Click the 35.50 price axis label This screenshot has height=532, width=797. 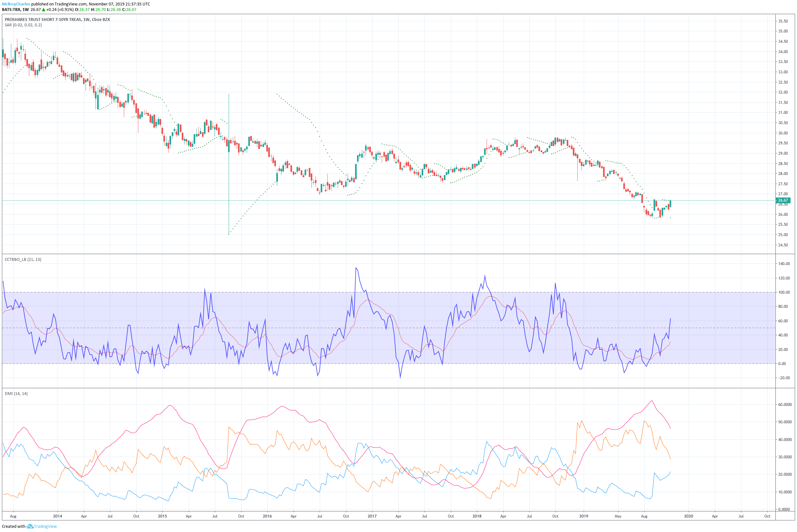tap(783, 21)
